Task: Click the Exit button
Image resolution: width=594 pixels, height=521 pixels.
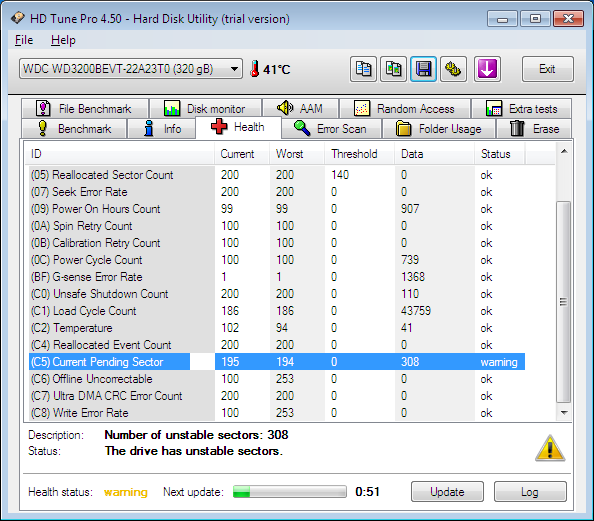Action: 547,69
